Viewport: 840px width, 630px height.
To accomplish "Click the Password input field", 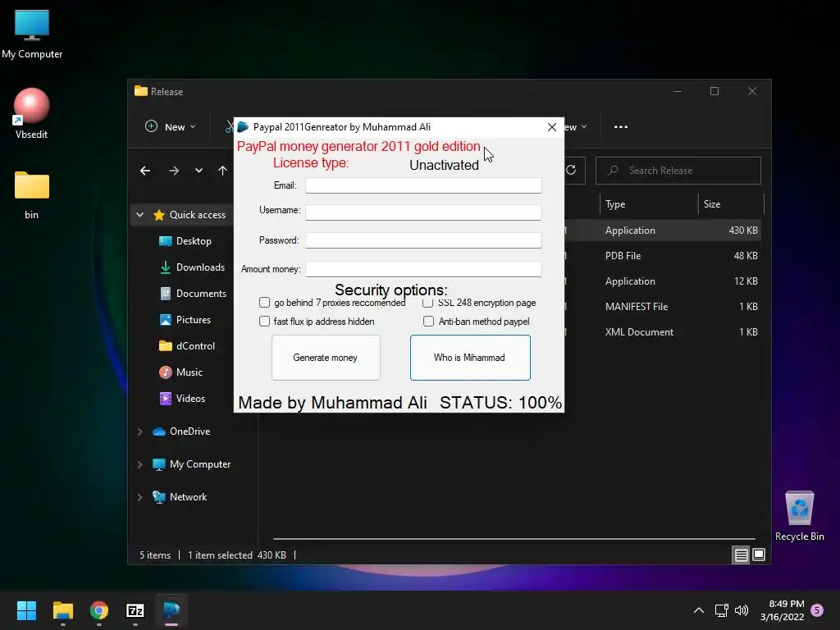I will (x=423, y=240).
